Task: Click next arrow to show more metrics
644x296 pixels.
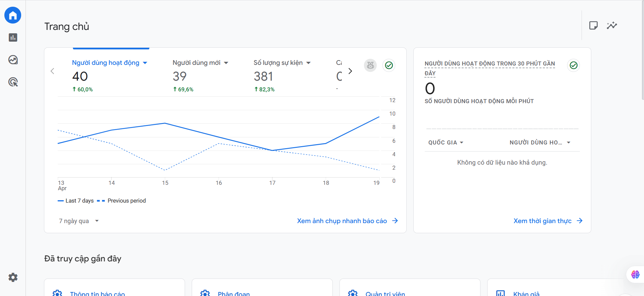Action: pyautogui.click(x=350, y=71)
